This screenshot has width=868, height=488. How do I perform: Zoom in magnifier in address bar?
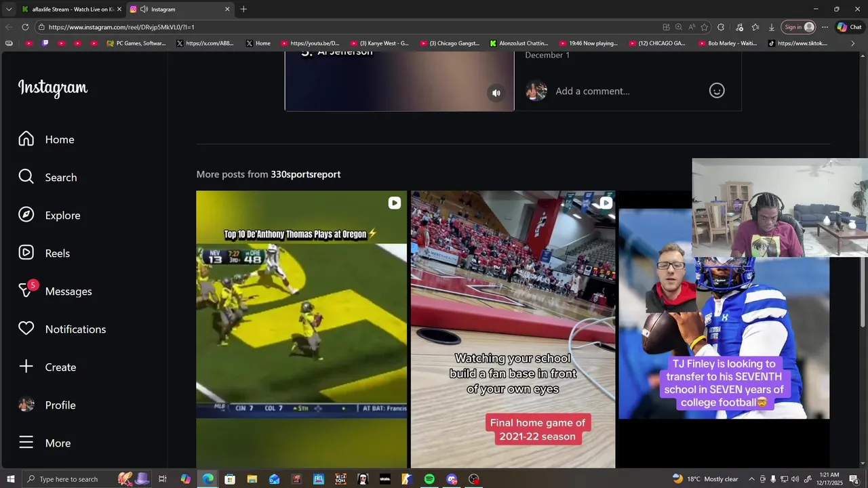679,27
